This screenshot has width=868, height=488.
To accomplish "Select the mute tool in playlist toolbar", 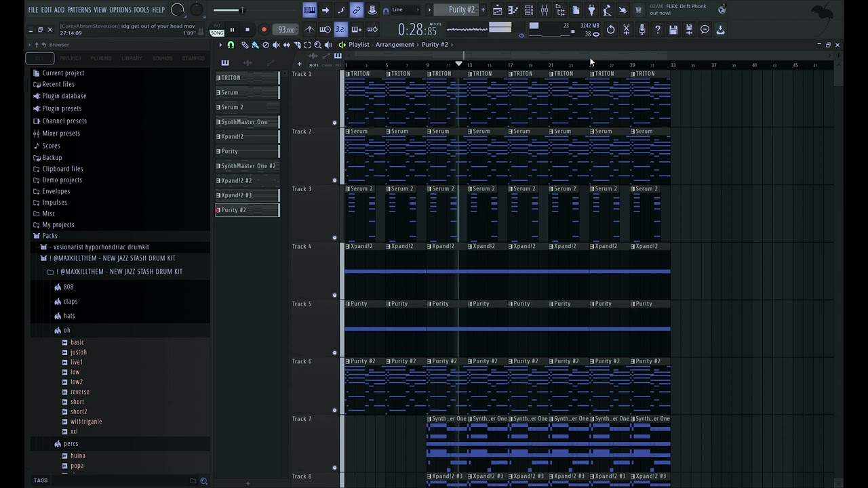I will pyautogui.click(x=276, y=45).
